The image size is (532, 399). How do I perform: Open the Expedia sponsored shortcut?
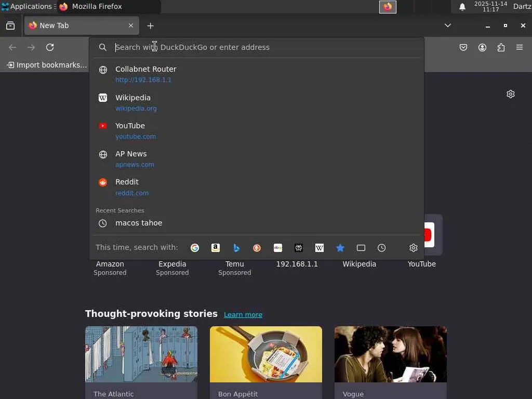point(172,268)
